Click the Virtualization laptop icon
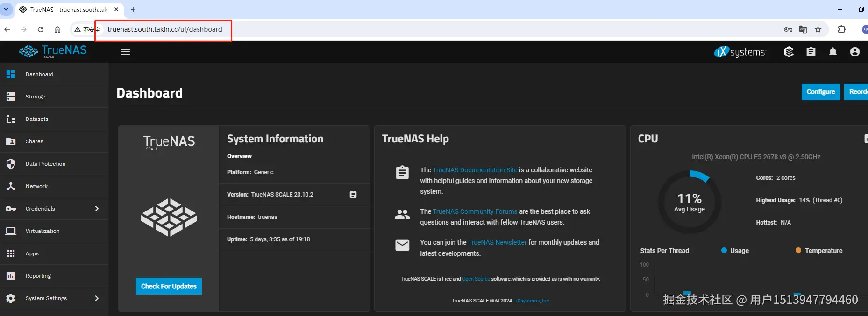The width and height of the screenshot is (868, 316). coord(11,231)
